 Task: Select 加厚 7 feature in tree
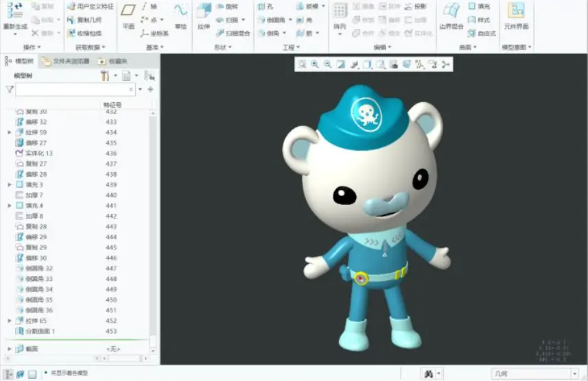pyautogui.click(x=30, y=195)
